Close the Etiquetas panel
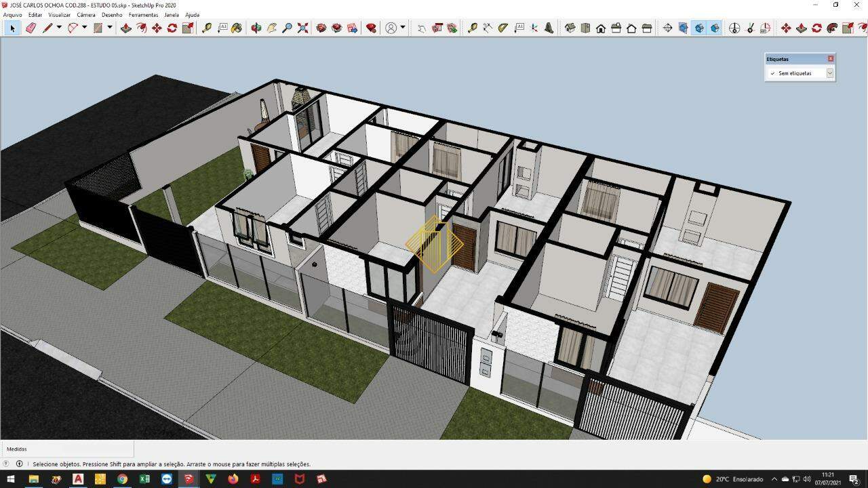Viewport: 868px width, 488px height. (831, 59)
